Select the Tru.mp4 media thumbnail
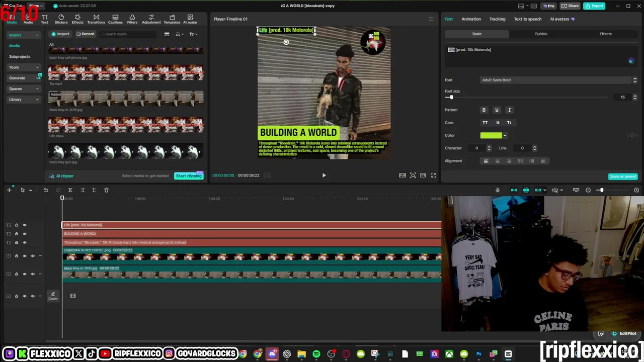 [126, 72]
